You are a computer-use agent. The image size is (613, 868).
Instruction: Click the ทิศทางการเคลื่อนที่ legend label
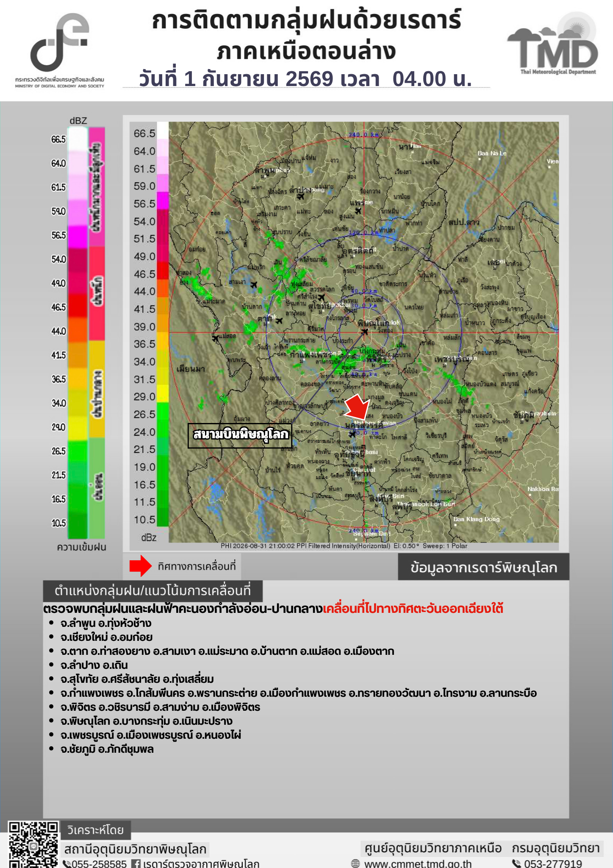[x=197, y=566]
